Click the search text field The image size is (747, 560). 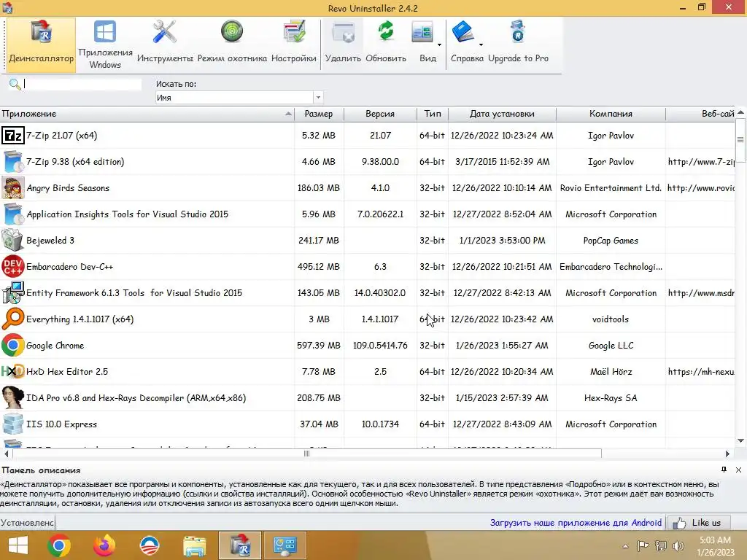(x=82, y=85)
